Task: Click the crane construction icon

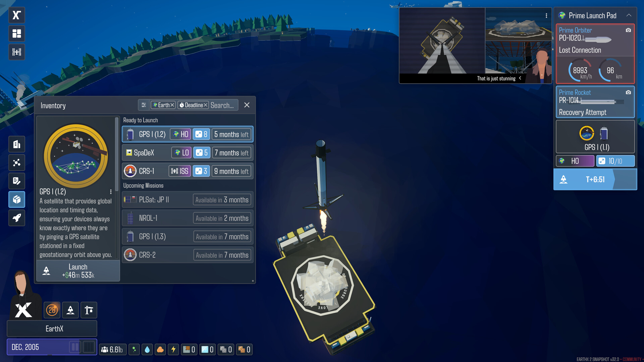Action: [89, 310]
